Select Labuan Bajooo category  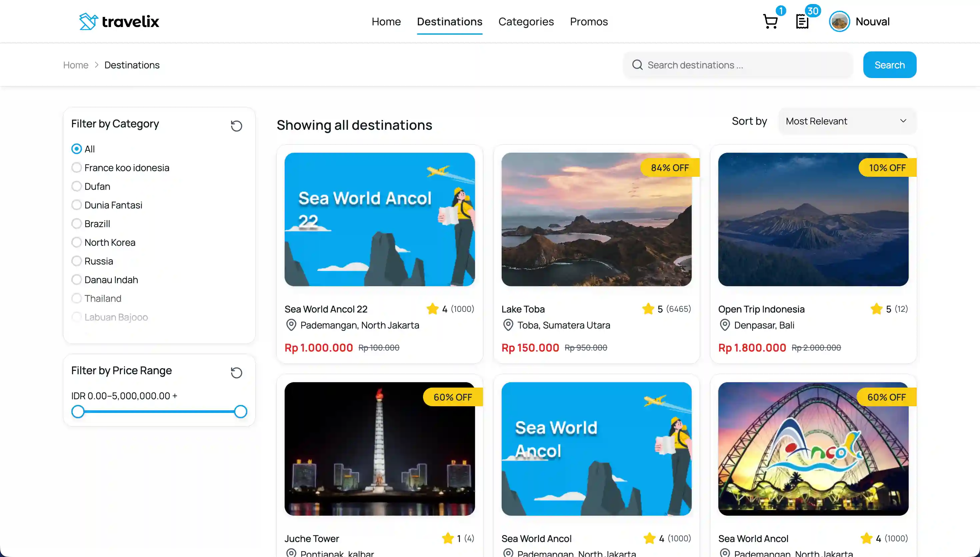76,317
